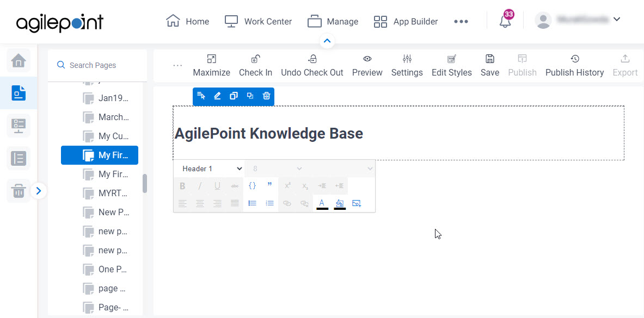The image size is (644, 318).
Task: Open notifications bell with 33 badge
Action: (506, 20)
